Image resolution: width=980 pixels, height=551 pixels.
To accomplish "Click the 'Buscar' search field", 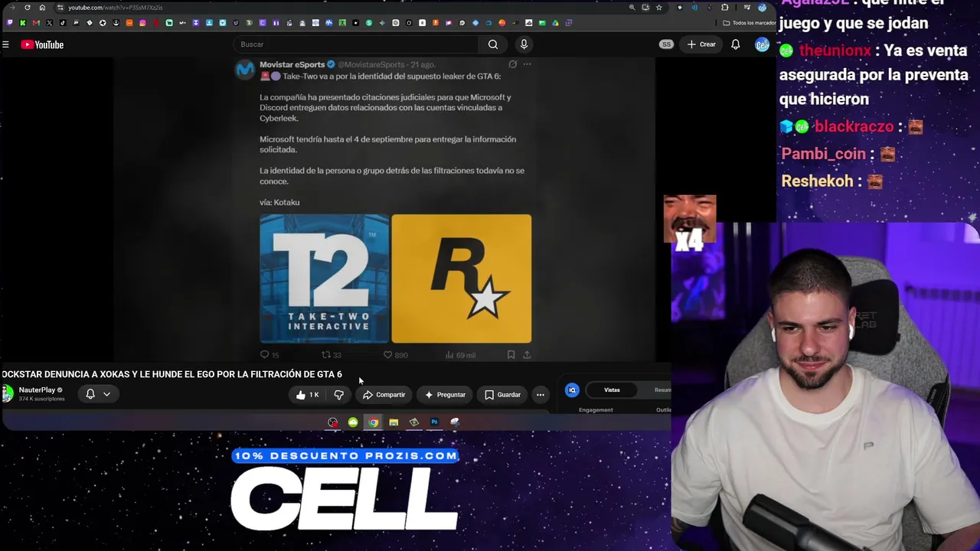I will pos(357,44).
